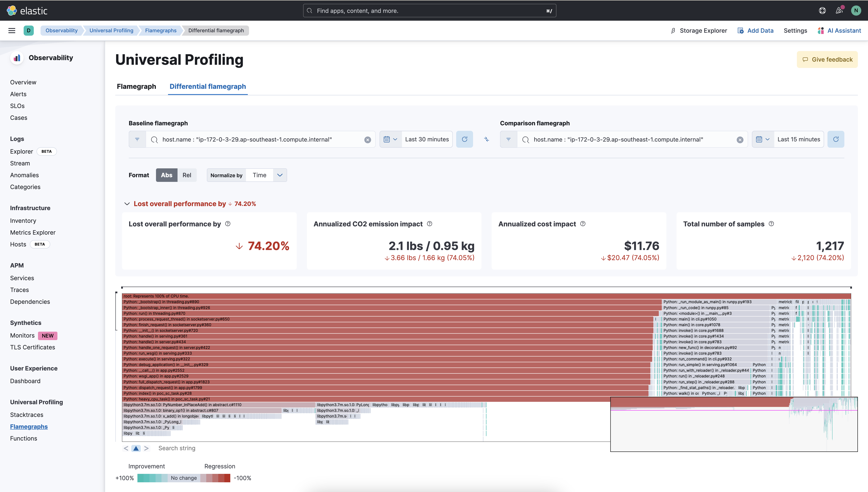
Task: Clear the baseline flamegraph query
Action: point(368,139)
